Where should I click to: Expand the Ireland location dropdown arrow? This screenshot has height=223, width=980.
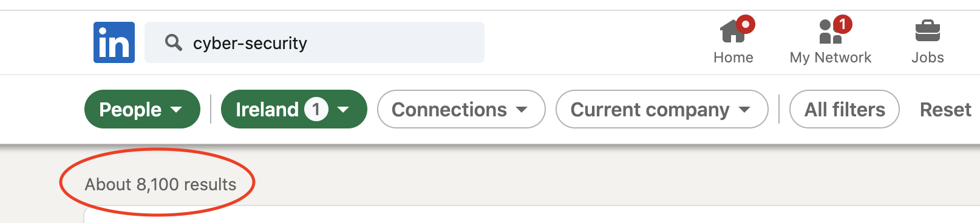(343, 110)
